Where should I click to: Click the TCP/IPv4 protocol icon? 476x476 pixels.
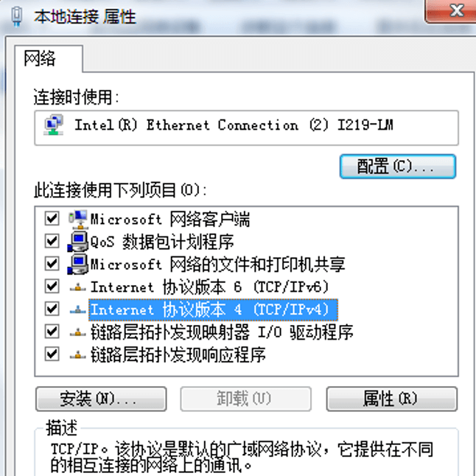click(x=78, y=309)
